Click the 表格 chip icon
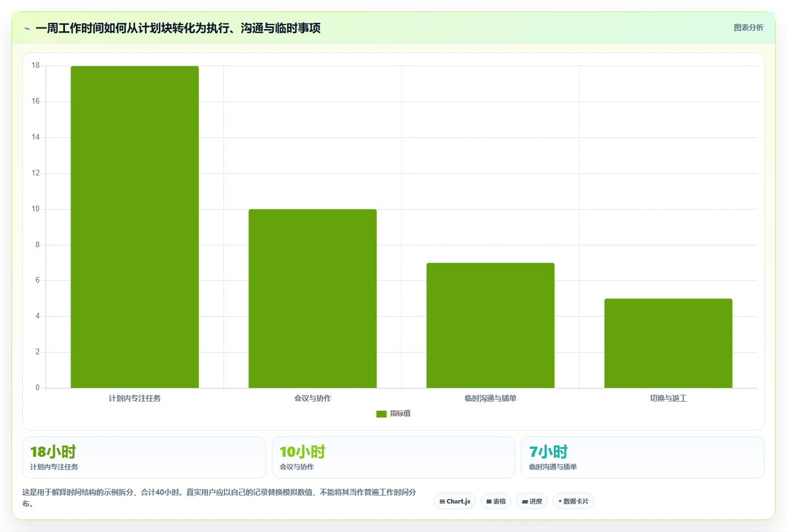 (489, 502)
